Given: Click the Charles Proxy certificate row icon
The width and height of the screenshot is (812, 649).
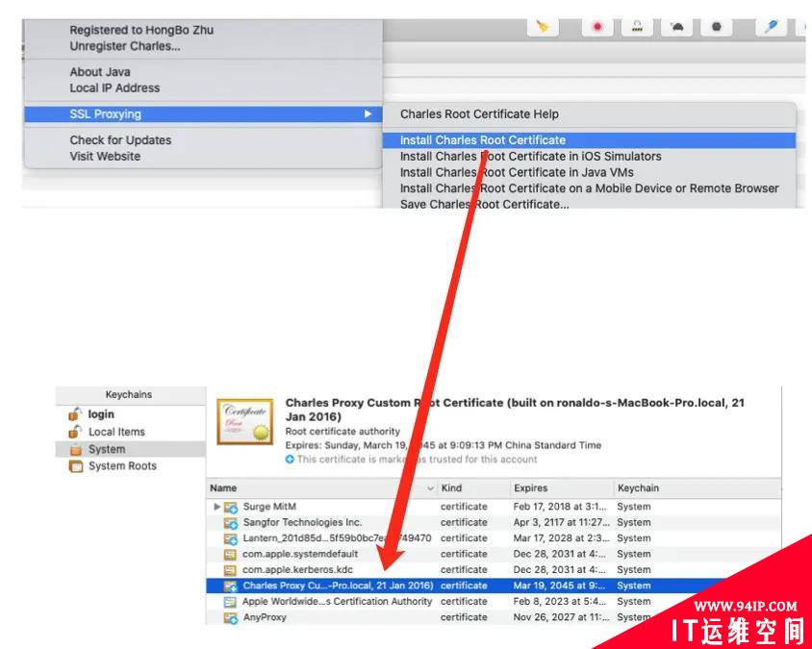Looking at the screenshot, I should [x=231, y=586].
